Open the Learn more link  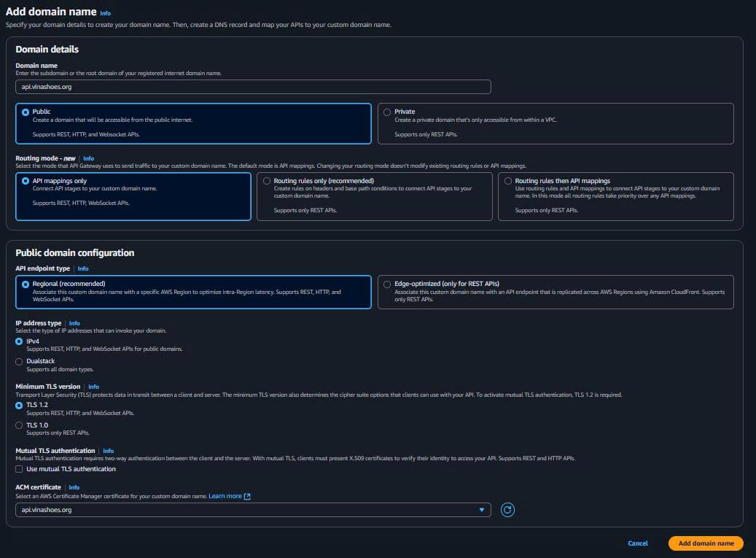tap(225, 495)
